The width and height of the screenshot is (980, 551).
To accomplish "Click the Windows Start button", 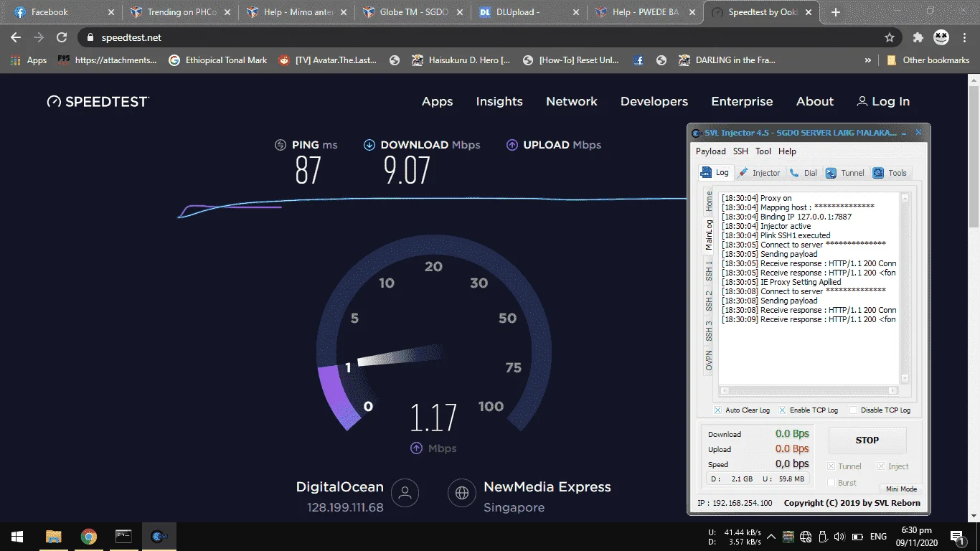I will 17,537.
